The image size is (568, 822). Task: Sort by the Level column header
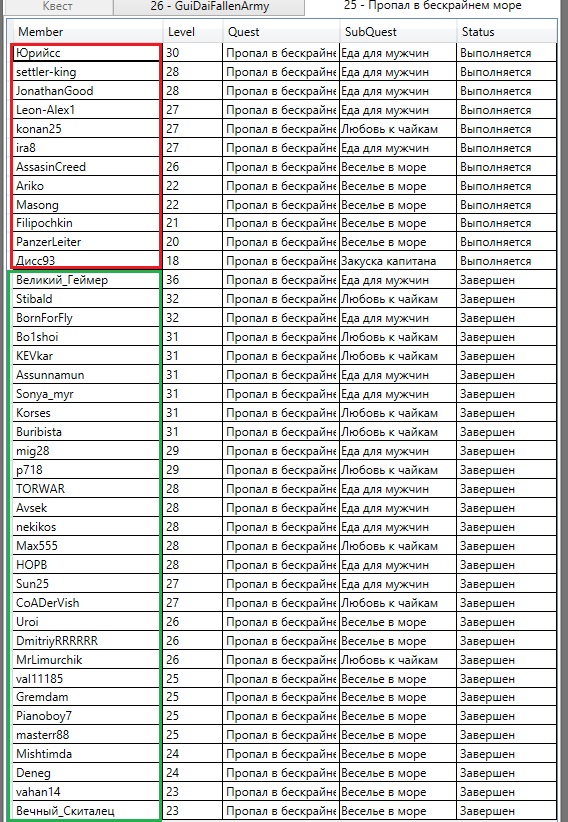point(192,31)
